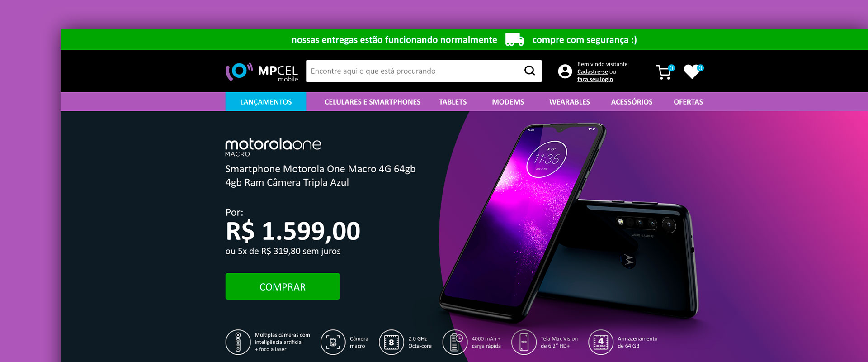This screenshot has width=868, height=362.
Task: Select the macro camera feature icon
Action: coord(333,342)
